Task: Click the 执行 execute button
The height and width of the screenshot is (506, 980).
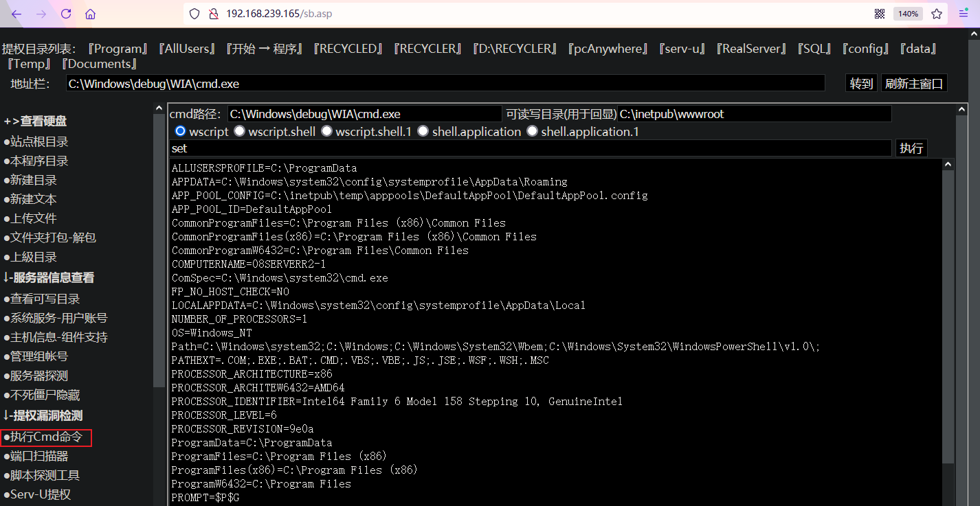Action: (911, 148)
